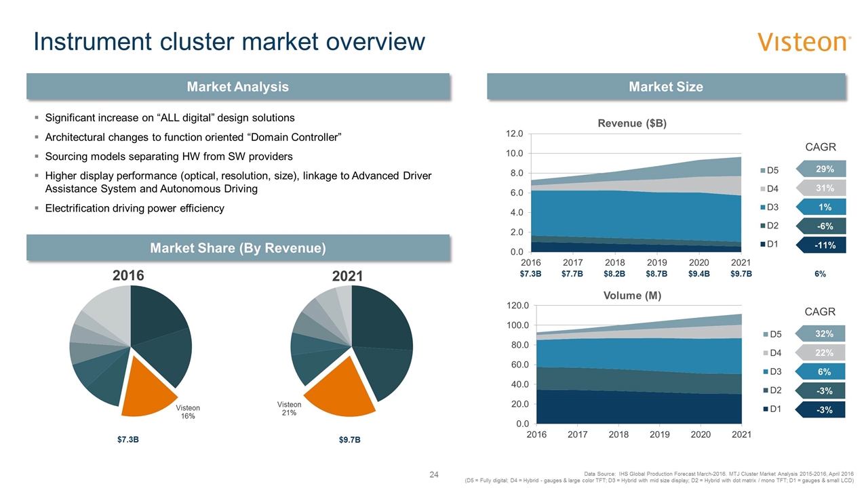868x488 pixels.
Task: Select the slide title "Instrument cluster market overview"
Action: pos(230,42)
